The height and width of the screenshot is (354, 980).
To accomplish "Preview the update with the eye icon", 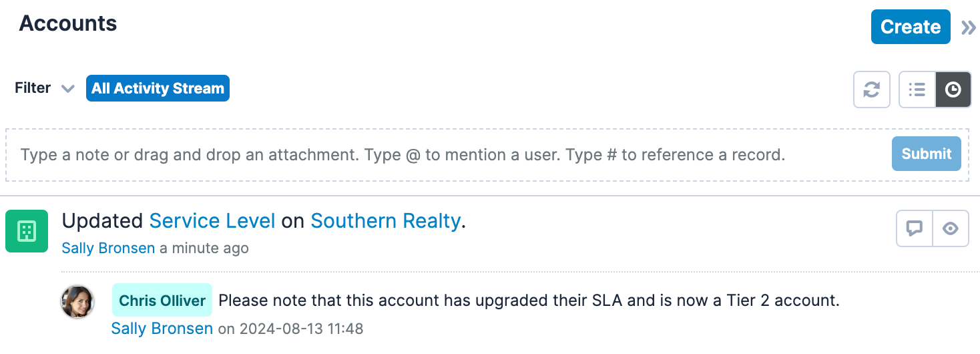I will tap(951, 228).
